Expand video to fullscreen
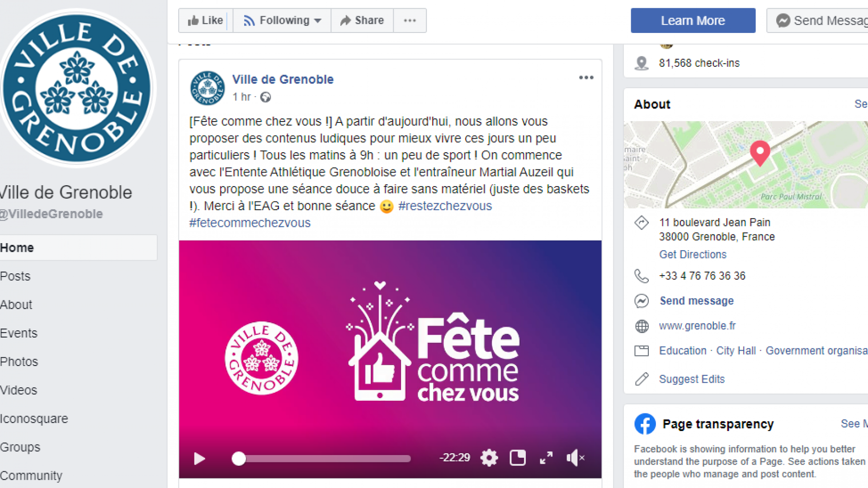Screen dimensions: 868x488 tap(546, 458)
